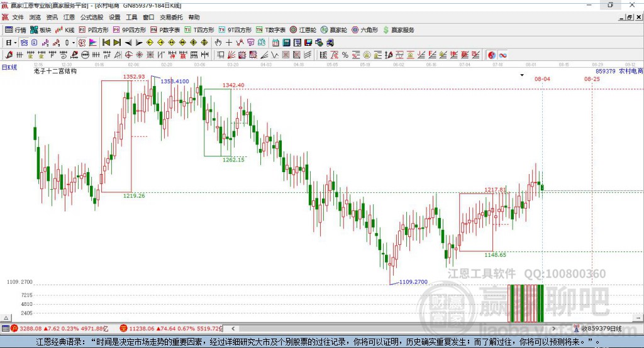Click the 11238.06 Shenzhen index status entry
This screenshot has height=348, width=644.
(x=171, y=329)
